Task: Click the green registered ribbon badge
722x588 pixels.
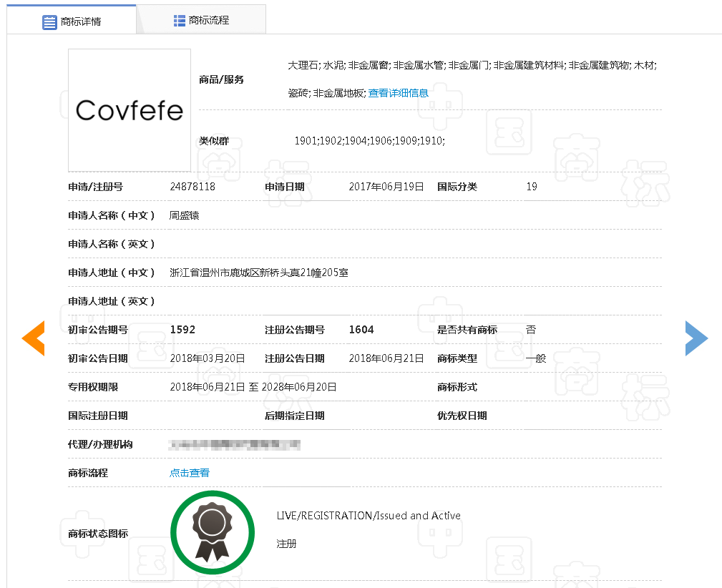Action: (x=213, y=532)
